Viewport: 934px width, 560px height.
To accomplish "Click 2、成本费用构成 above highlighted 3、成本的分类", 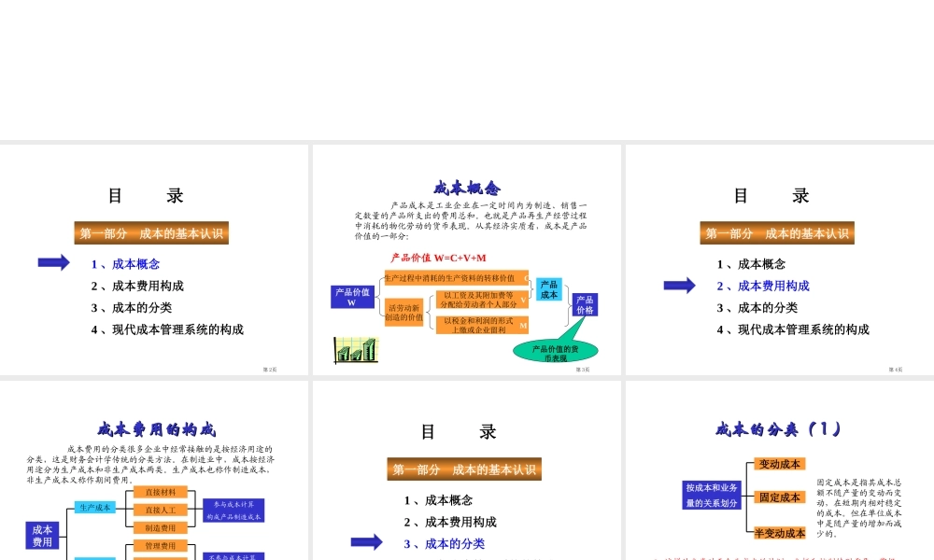I will click(450, 523).
